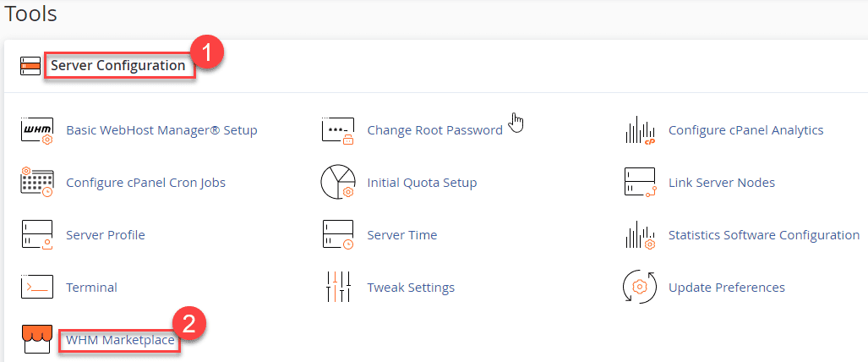Open the WHM Marketplace link
Screen dimensions: 868x362
pos(120,340)
